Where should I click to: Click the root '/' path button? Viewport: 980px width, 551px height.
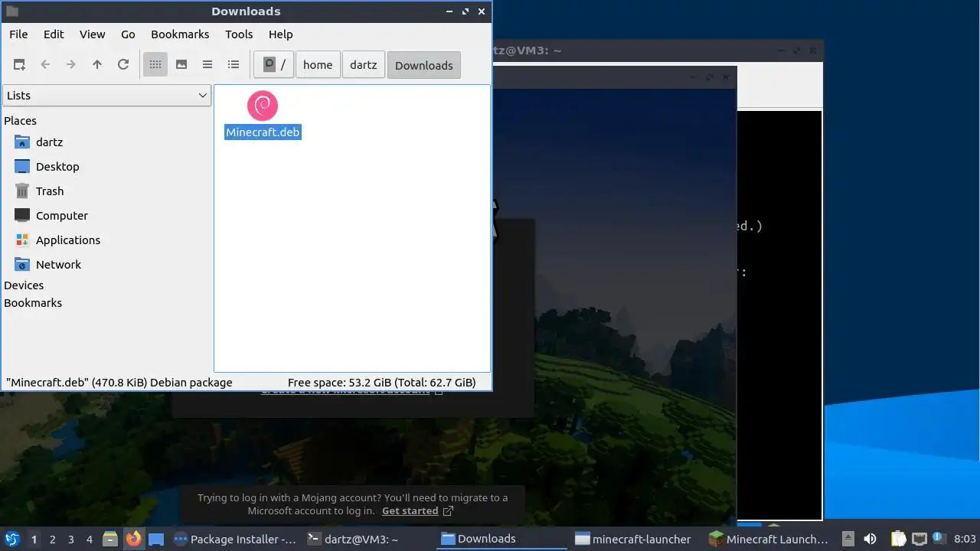(x=274, y=65)
